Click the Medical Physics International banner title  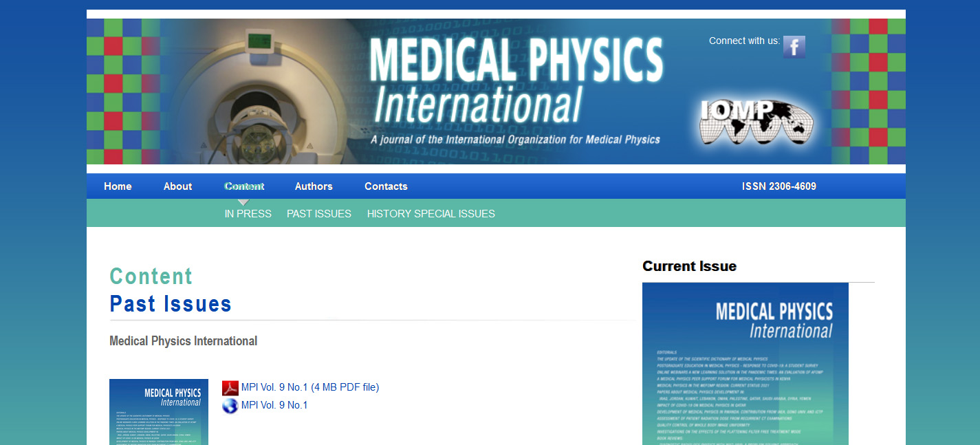click(x=516, y=79)
